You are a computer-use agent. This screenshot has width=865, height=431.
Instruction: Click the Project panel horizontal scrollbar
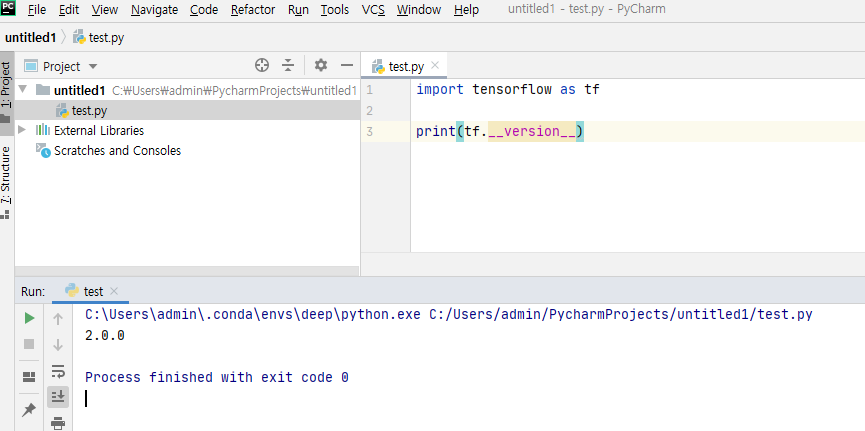(187, 271)
